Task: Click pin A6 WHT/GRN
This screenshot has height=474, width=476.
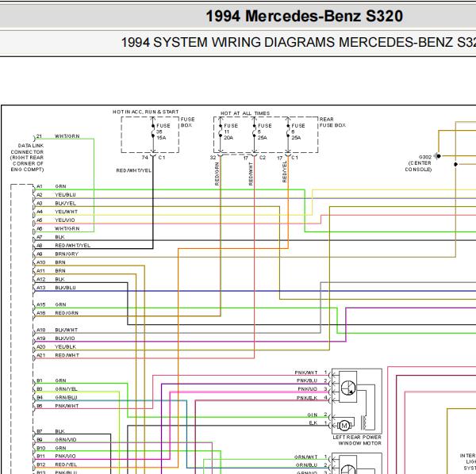Action: click(x=58, y=228)
